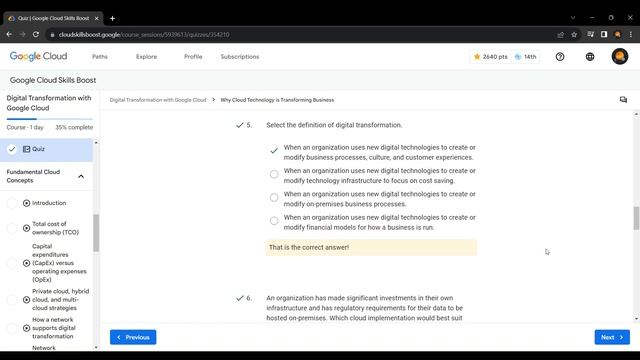
Task: Open the Explore menu
Action: coord(147,57)
